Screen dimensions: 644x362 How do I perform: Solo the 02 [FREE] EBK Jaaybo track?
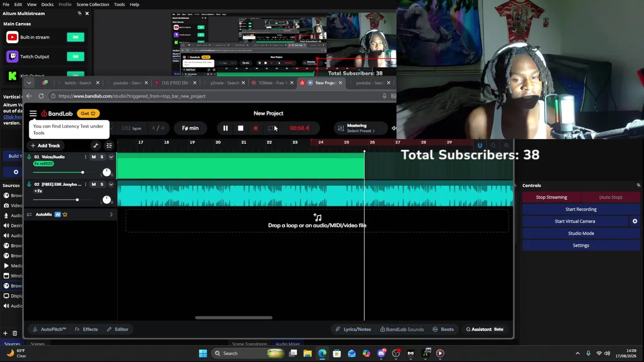pos(102,185)
